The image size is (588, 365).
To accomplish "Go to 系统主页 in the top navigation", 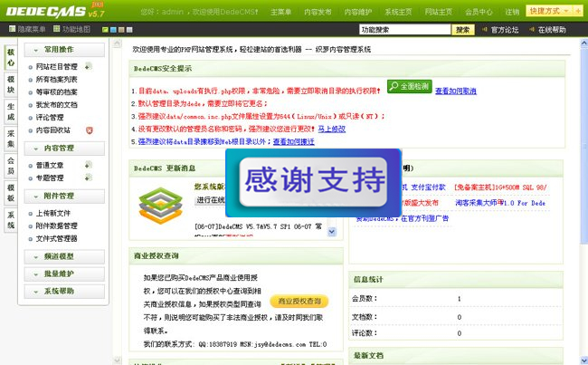I will [x=398, y=12].
